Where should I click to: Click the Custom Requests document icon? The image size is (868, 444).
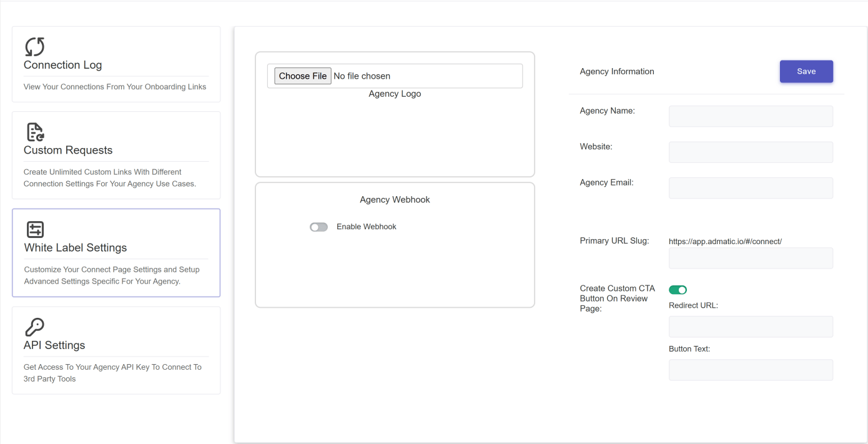pyautogui.click(x=35, y=132)
